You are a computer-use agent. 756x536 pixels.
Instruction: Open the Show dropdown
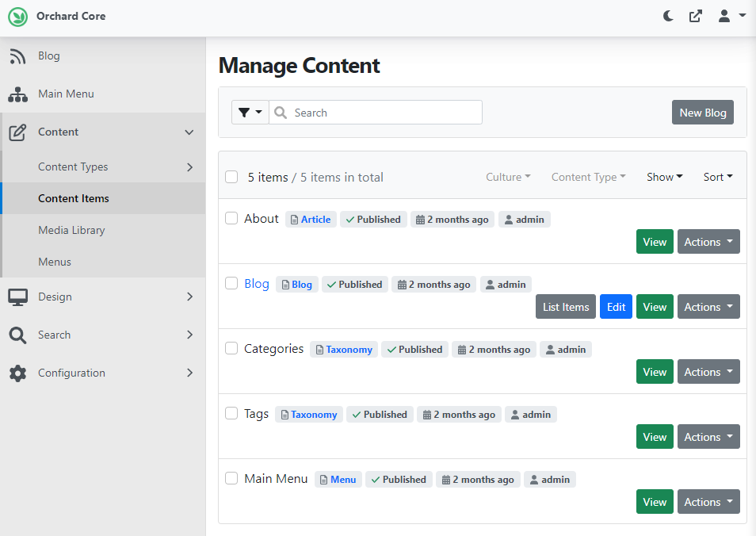(664, 177)
